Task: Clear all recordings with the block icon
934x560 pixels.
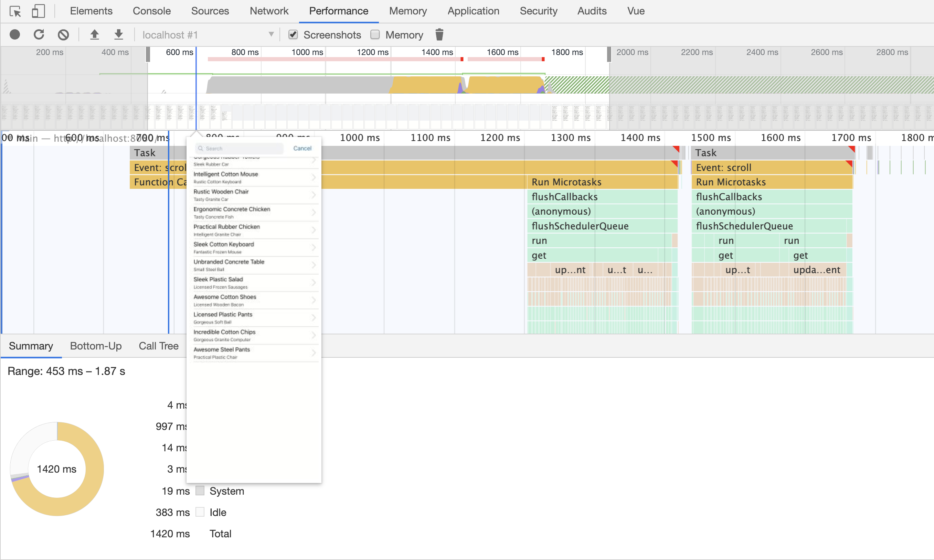Action: coord(63,34)
